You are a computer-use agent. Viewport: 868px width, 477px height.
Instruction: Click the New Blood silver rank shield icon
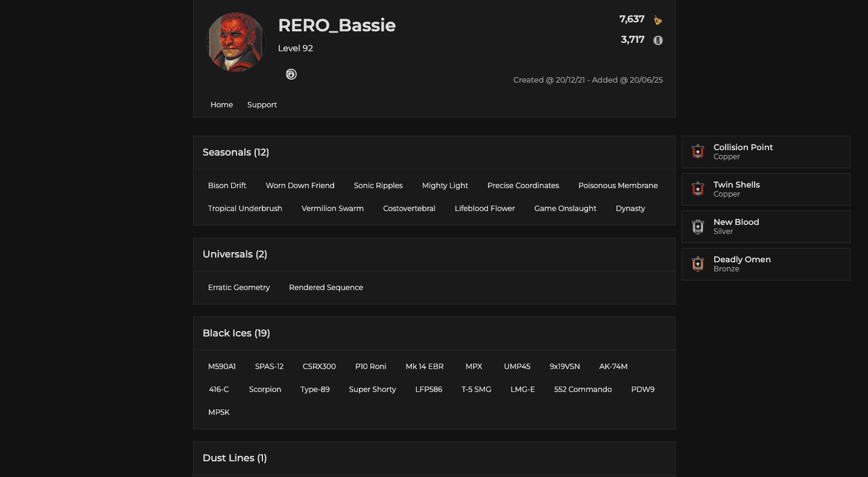pyautogui.click(x=697, y=226)
